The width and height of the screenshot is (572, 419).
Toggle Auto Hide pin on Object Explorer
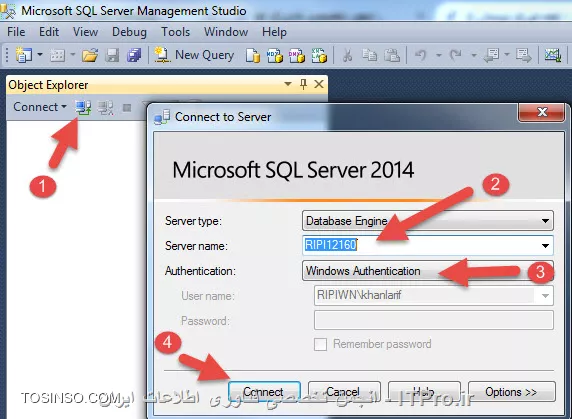tap(303, 84)
